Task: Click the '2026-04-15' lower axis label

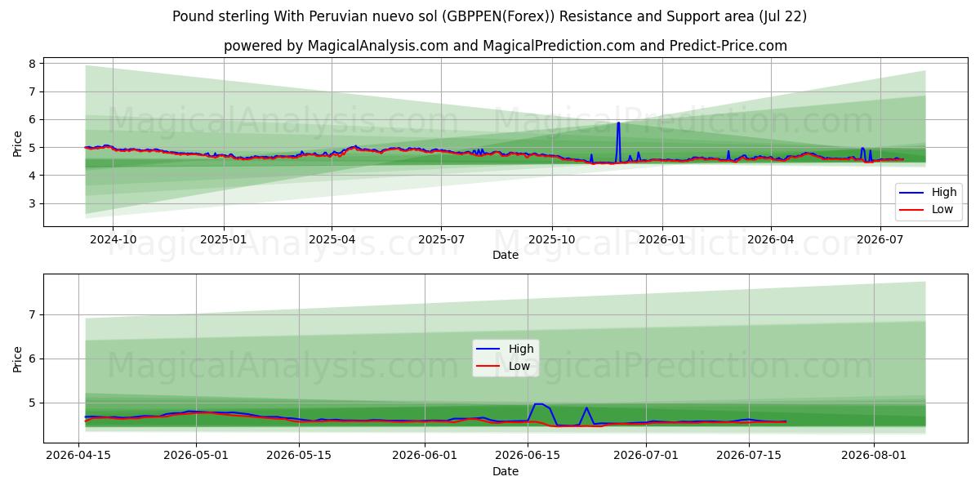Action: pos(78,457)
